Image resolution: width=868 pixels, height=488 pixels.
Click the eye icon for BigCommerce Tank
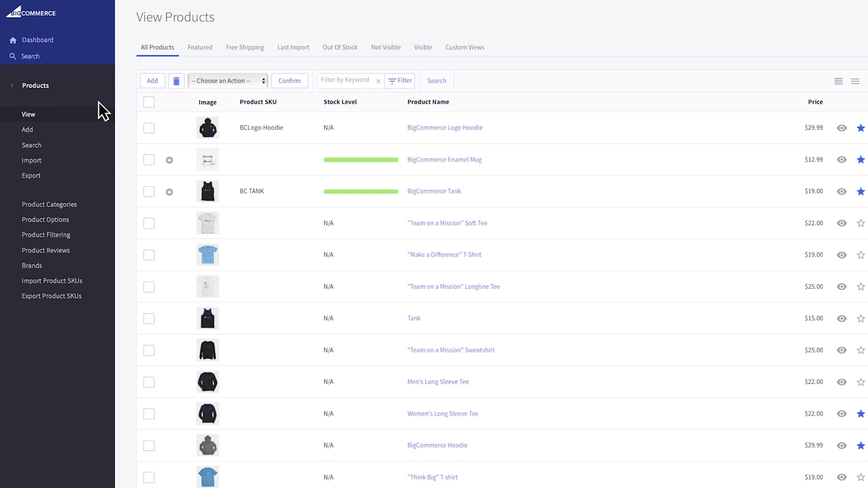point(841,191)
